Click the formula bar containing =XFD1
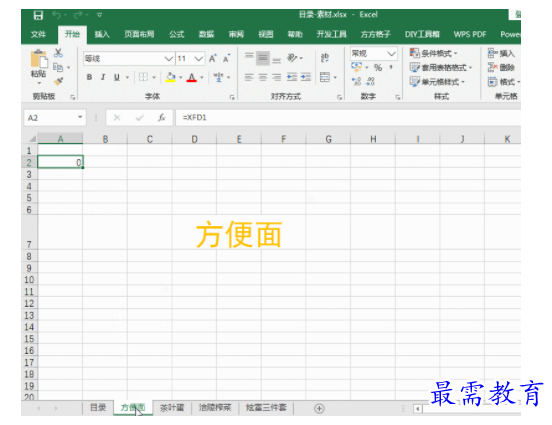 348,118
